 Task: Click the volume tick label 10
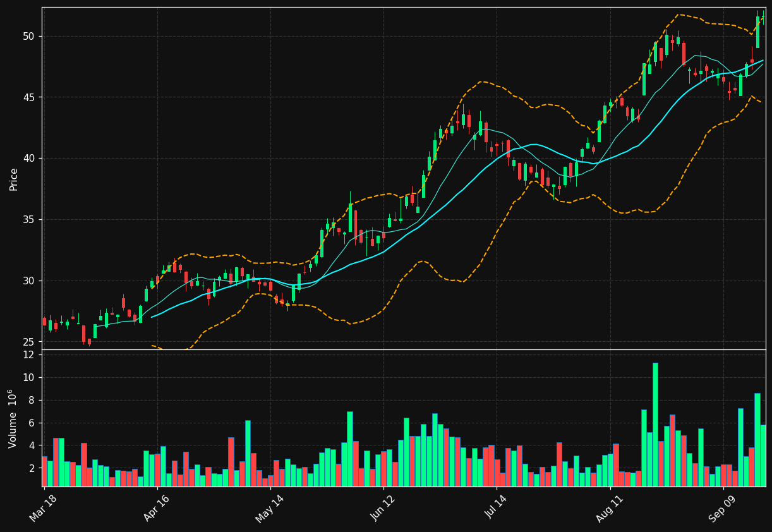pyautogui.click(x=28, y=378)
